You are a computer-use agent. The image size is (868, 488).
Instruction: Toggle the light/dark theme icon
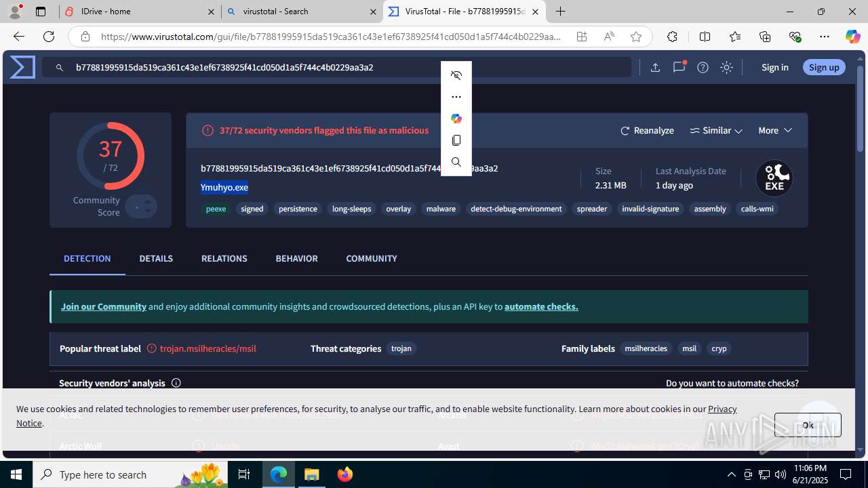tap(726, 67)
